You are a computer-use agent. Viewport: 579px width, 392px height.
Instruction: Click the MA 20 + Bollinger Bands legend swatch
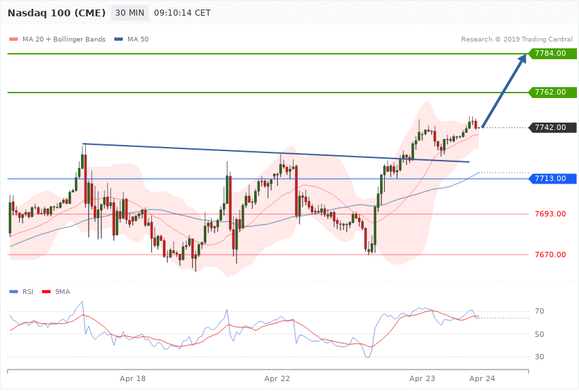point(14,39)
